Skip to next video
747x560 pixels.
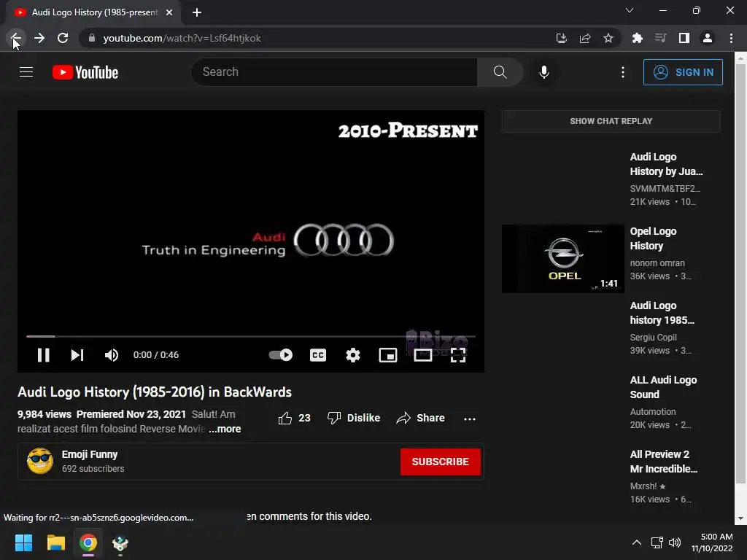77,355
